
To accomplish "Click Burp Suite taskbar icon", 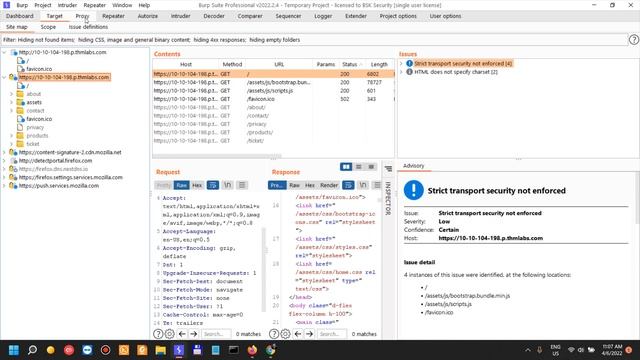I will pyautogui.click(x=179, y=350).
